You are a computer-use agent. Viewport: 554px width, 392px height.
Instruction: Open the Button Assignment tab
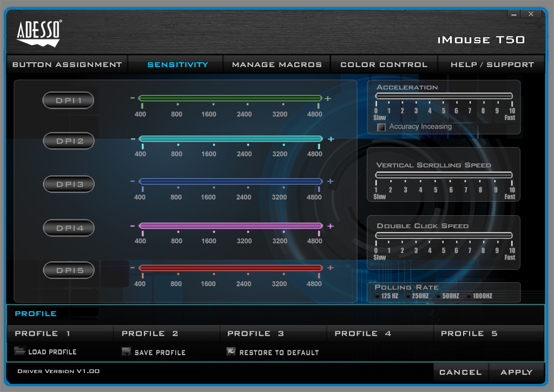click(67, 64)
